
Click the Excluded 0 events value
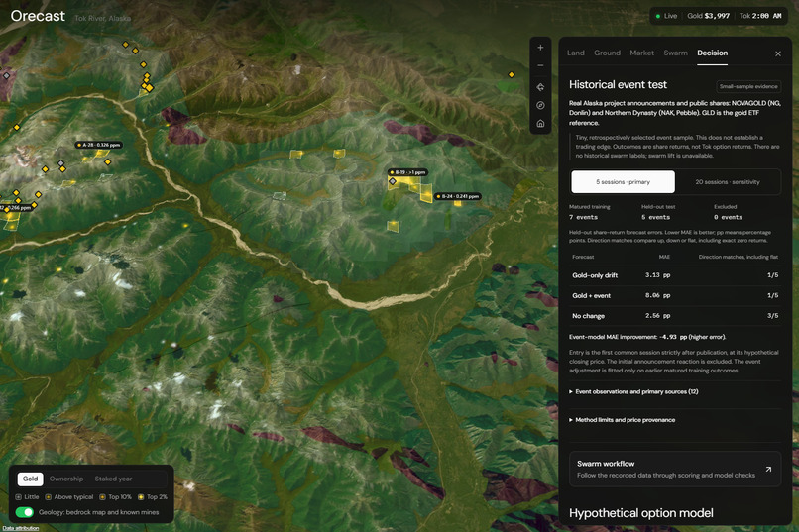click(728, 217)
